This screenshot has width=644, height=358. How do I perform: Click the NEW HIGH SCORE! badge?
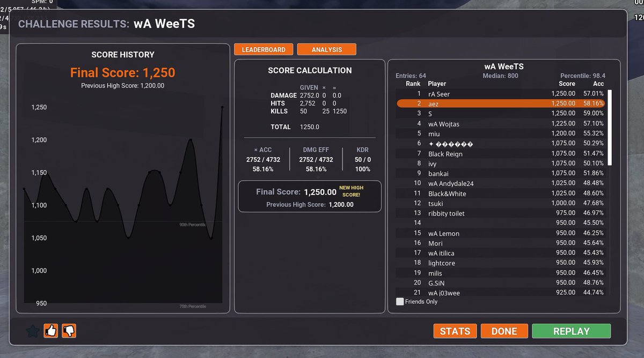coord(352,191)
